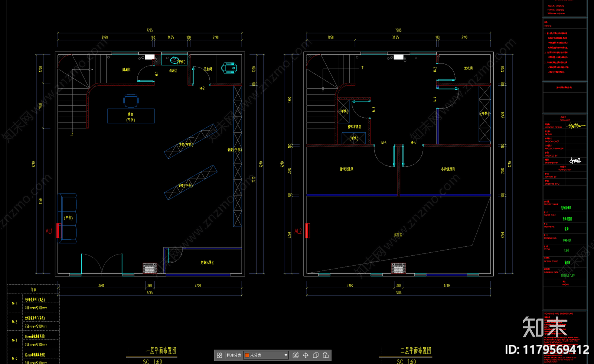
Task: Select the four-arrow move icon
Action: coord(306,355)
